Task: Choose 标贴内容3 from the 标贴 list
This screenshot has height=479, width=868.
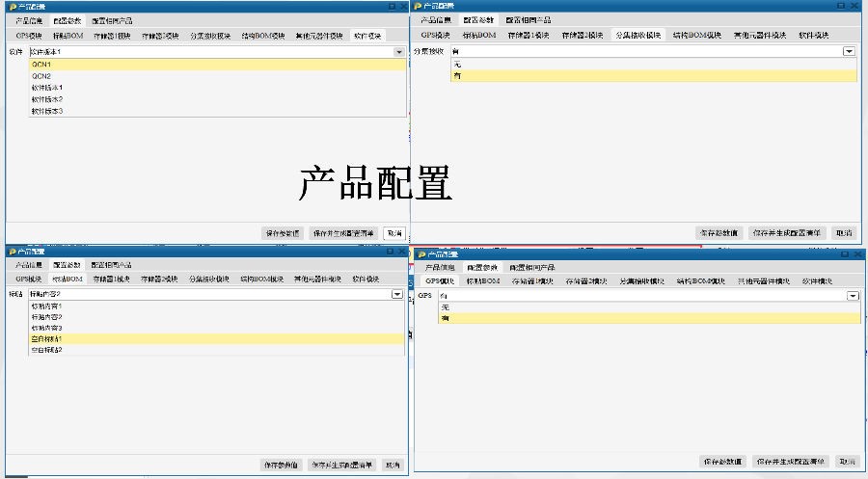Action: (46, 328)
